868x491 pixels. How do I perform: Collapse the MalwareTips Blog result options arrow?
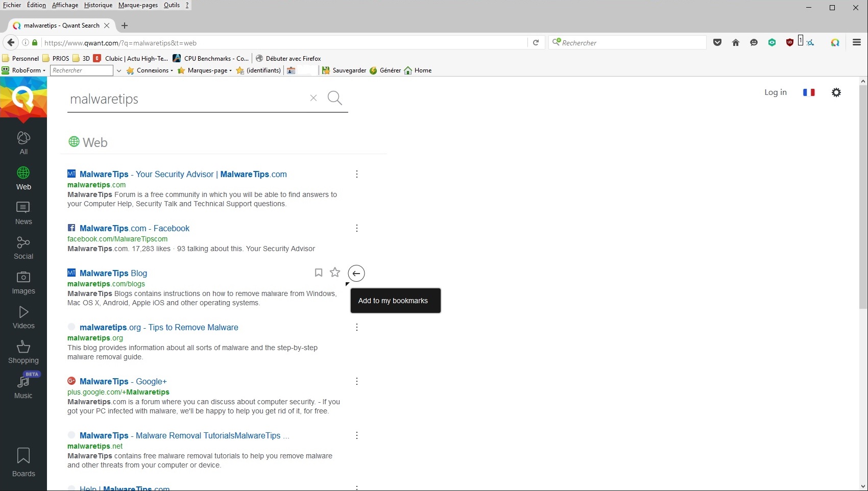pos(356,274)
